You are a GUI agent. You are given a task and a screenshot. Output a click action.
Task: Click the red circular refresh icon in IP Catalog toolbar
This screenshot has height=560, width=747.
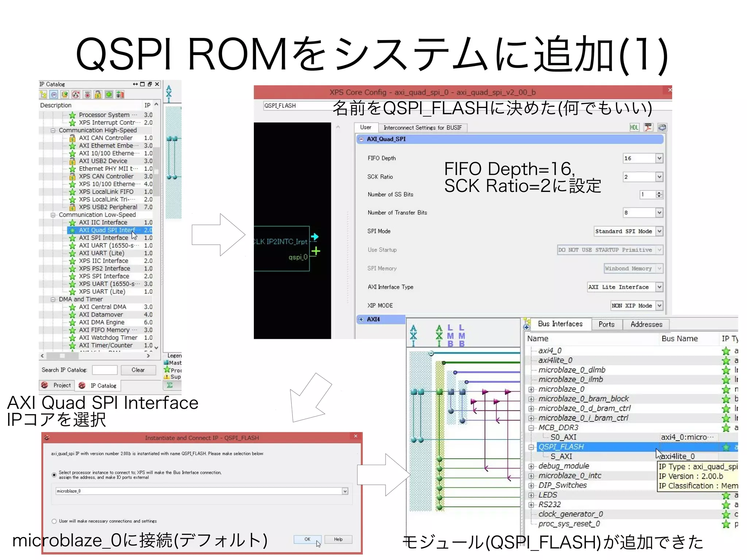76,95
